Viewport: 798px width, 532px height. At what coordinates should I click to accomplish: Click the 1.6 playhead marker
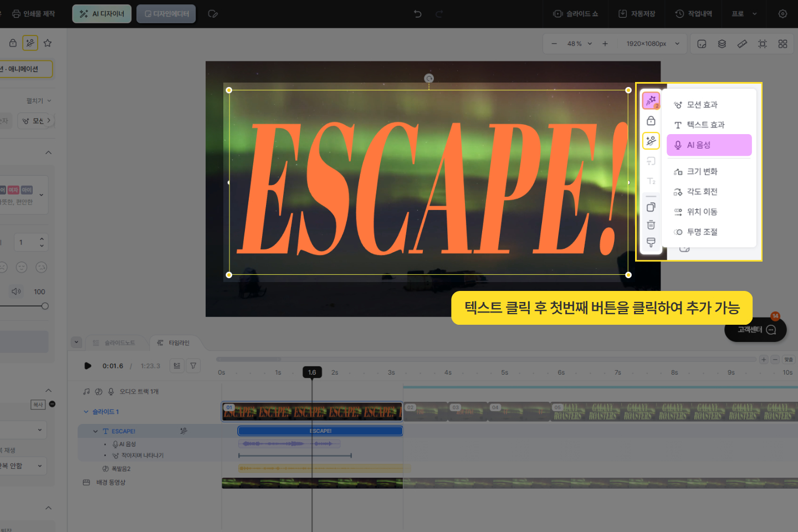(x=312, y=372)
